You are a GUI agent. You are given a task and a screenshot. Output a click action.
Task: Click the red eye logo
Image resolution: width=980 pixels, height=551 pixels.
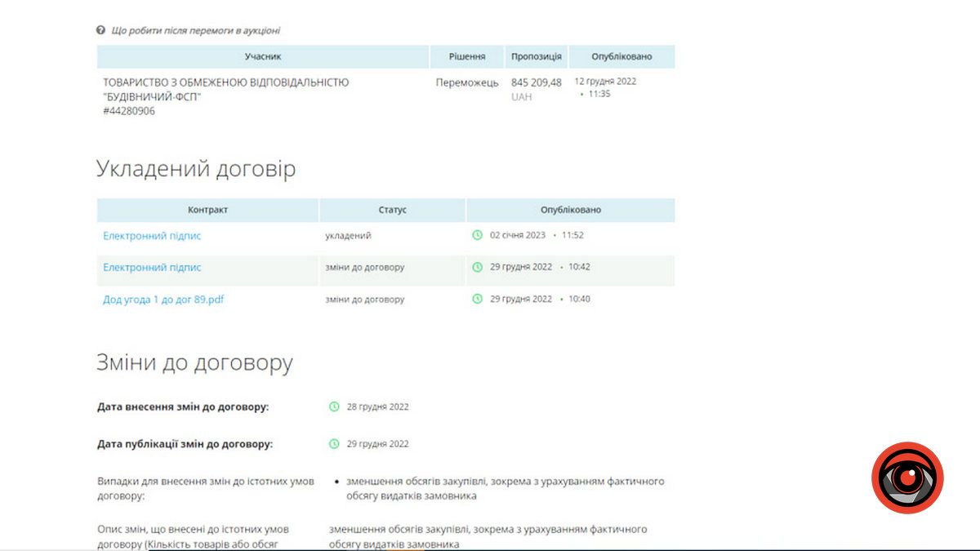tap(907, 478)
